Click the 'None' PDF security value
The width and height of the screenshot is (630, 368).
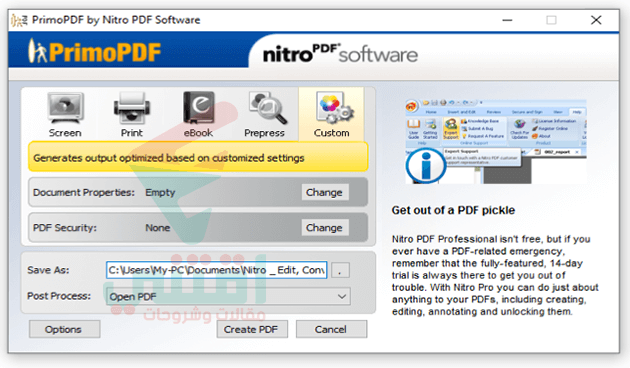pos(158,228)
